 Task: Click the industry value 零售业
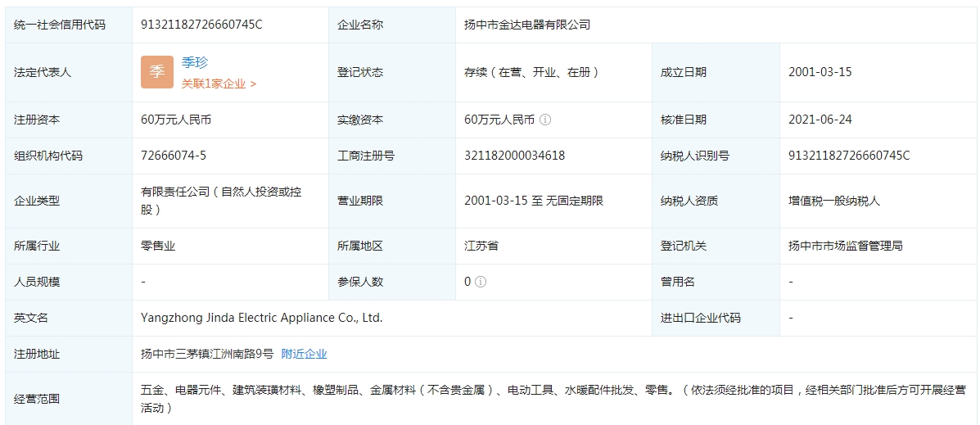pos(158,246)
